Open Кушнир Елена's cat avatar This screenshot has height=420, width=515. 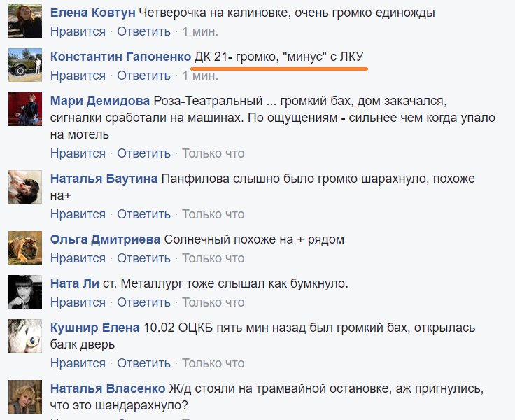coord(25,336)
